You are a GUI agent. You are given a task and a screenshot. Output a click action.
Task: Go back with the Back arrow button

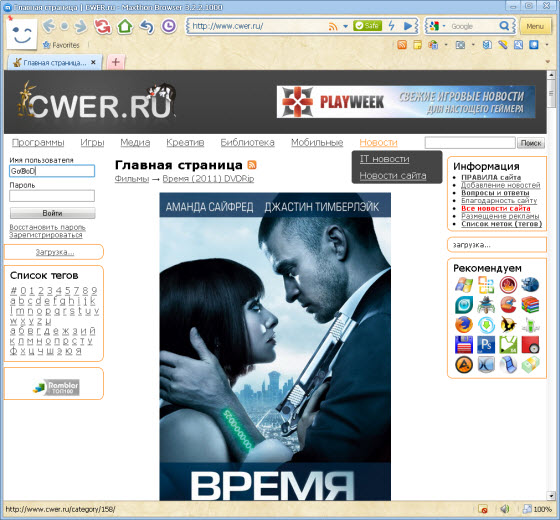[49, 26]
